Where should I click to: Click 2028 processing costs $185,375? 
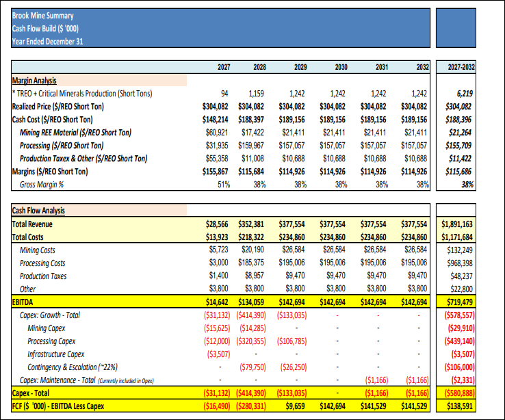[x=251, y=263]
